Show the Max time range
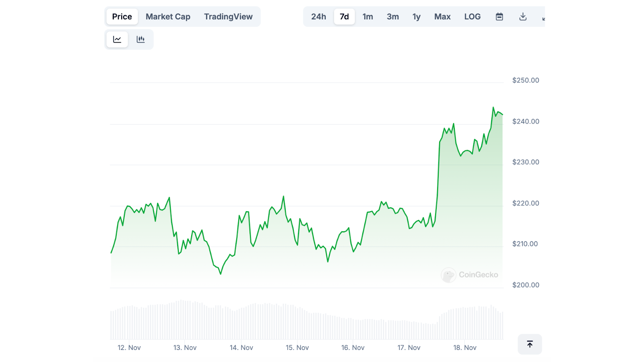This screenshot has height=362, width=644. coord(442,16)
